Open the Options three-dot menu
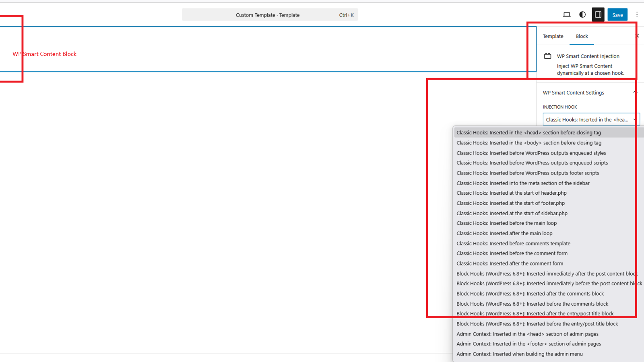644x362 pixels. (637, 14)
